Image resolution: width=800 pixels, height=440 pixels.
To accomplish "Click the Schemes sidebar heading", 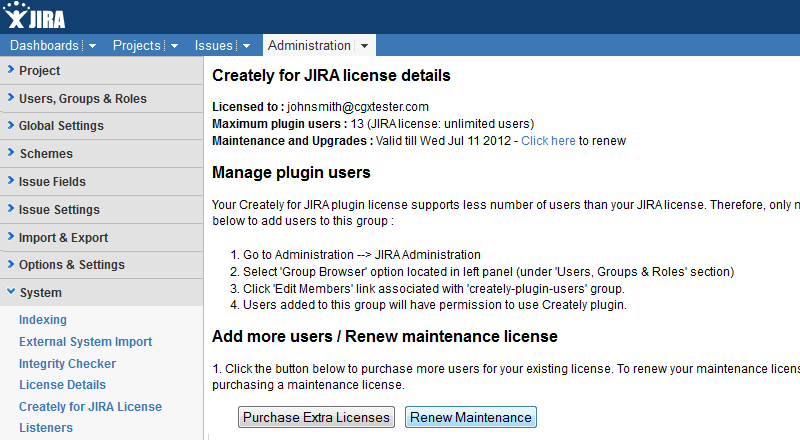I will (46, 154).
